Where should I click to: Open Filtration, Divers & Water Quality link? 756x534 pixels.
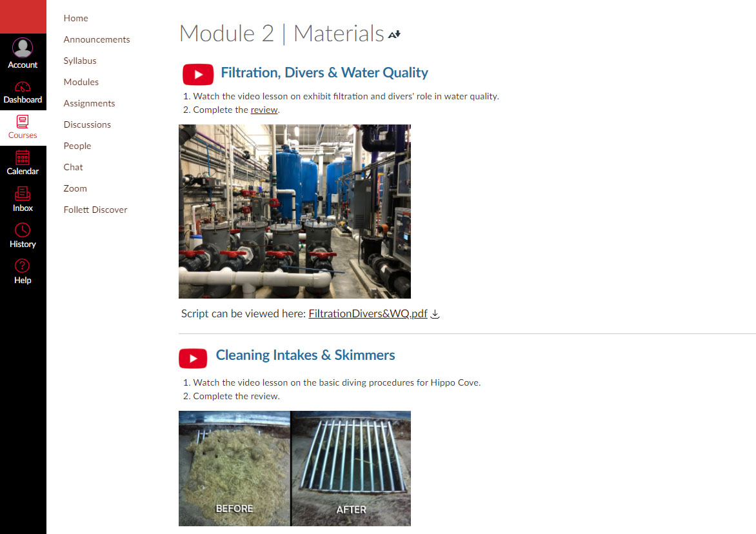tap(324, 73)
